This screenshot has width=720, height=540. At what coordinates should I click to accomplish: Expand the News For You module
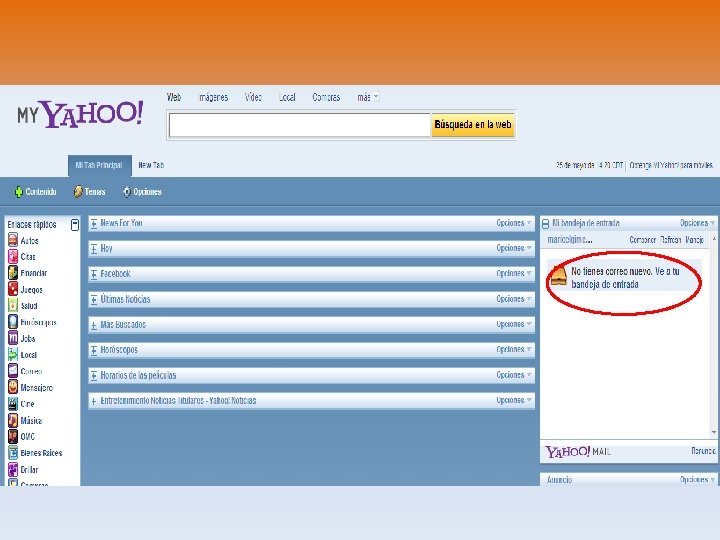click(x=94, y=224)
